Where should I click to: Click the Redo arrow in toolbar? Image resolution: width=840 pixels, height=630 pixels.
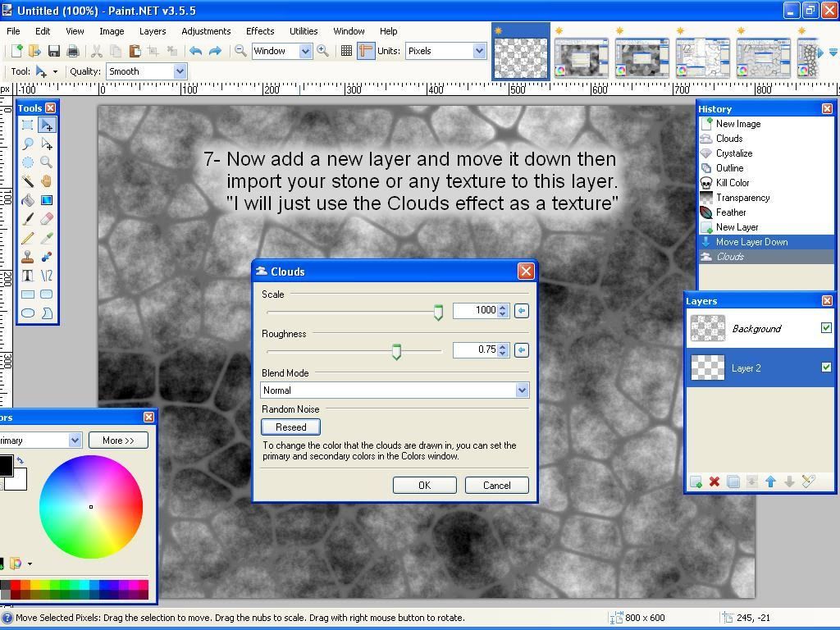click(x=215, y=51)
